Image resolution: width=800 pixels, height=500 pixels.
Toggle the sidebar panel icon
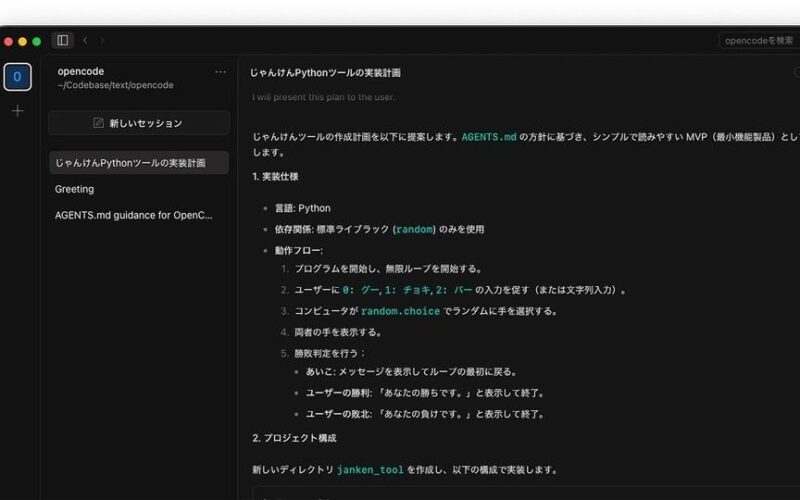pos(63,40)
